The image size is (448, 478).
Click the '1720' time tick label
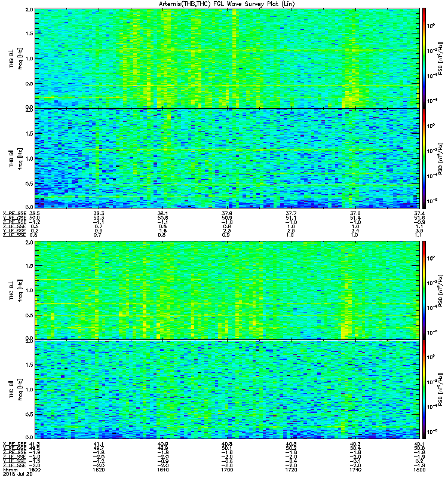pyautogui.click(x=291, y=470)
